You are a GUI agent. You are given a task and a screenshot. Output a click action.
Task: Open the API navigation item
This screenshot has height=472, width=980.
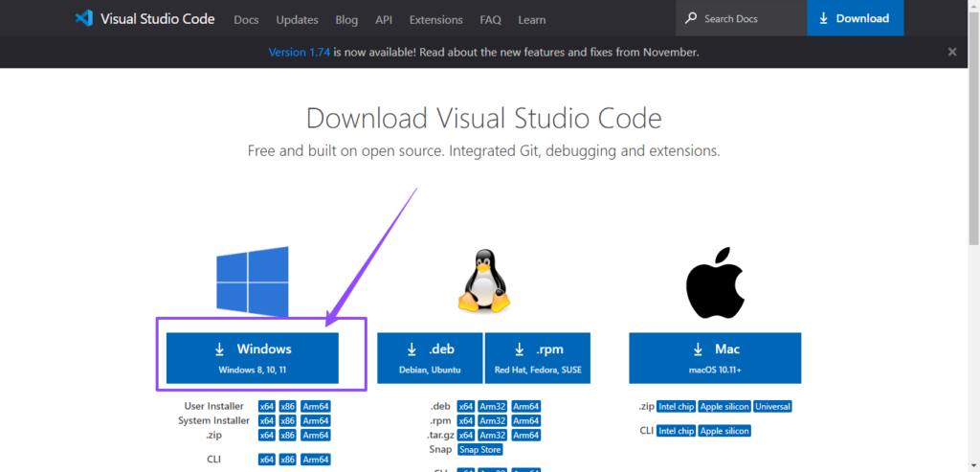(384, 19)
